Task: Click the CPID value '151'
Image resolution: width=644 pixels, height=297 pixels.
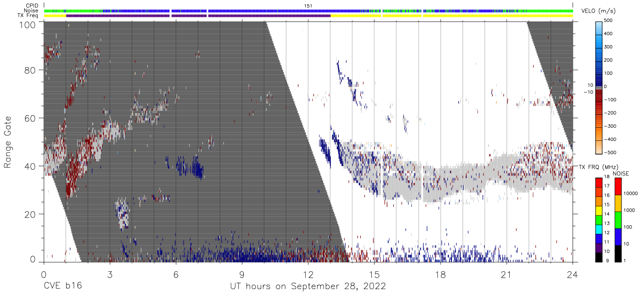Action: pyautogui.click(x=308, y=6)
